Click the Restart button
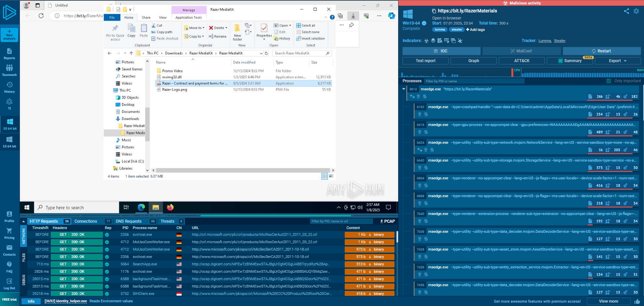644x306 pixels. coord(602,51)
